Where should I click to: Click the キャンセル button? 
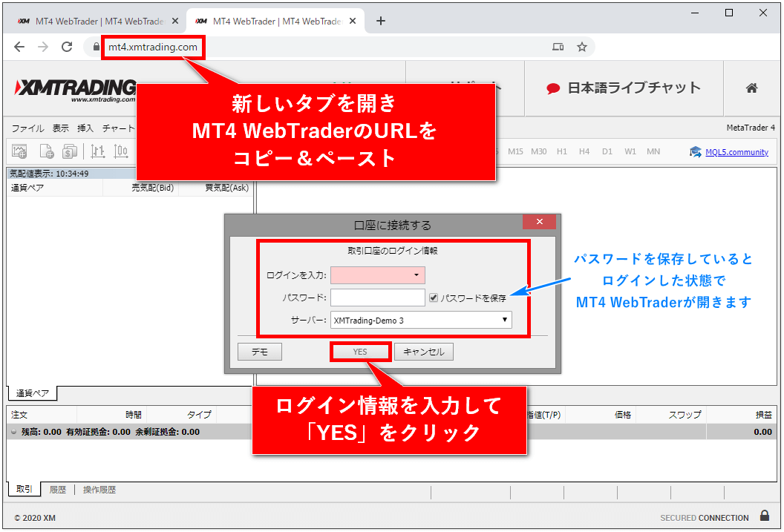(423, 352)
